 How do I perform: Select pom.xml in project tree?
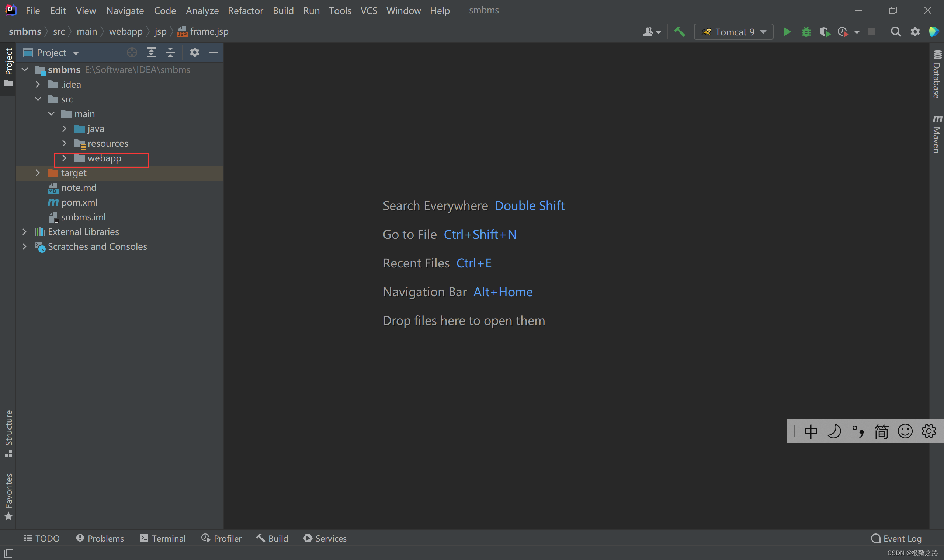(x=79, y=202)
